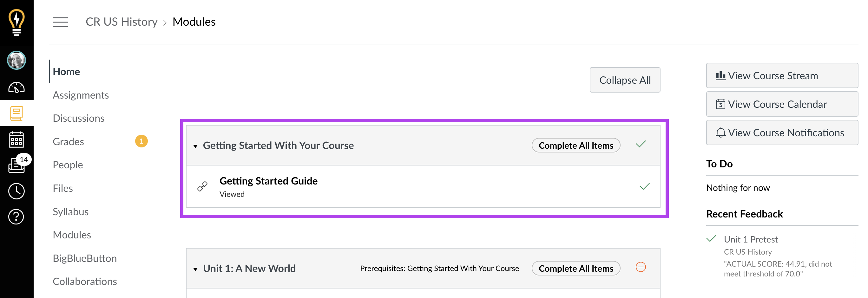The image size is (868, 298).
Task: Collapse the Unit 1: A New World module
Action: (x=195, y=269)
